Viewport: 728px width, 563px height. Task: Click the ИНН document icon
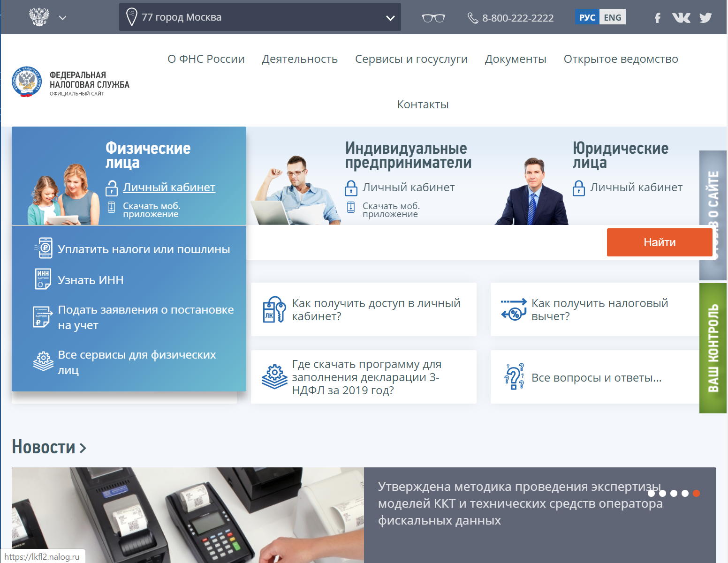[x=43, y=279]
